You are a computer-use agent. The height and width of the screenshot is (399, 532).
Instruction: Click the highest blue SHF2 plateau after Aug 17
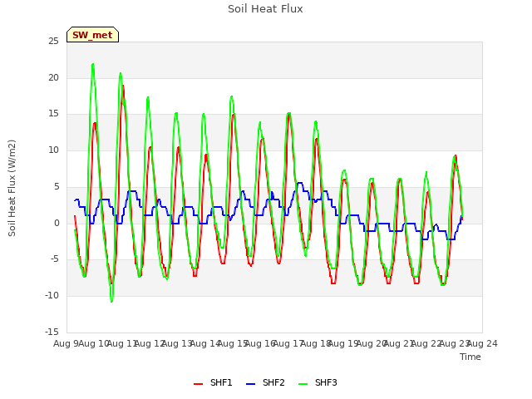300,183
